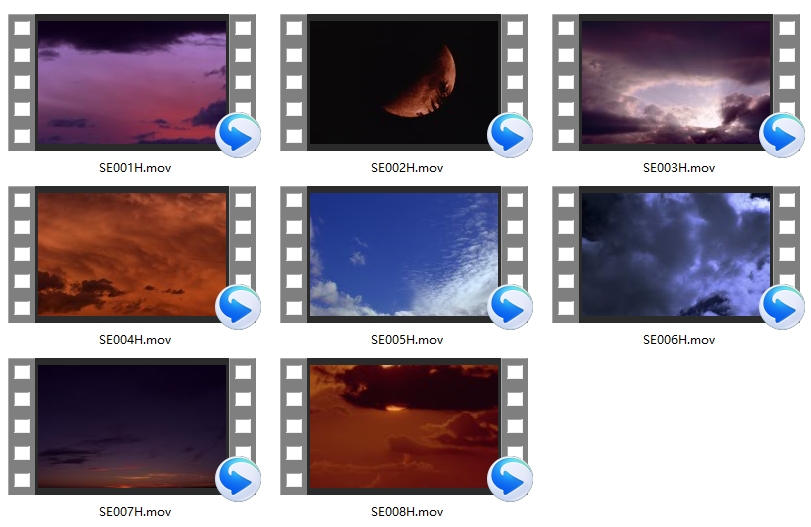Click the file name SE008H.mov

[x=407, y=511]
